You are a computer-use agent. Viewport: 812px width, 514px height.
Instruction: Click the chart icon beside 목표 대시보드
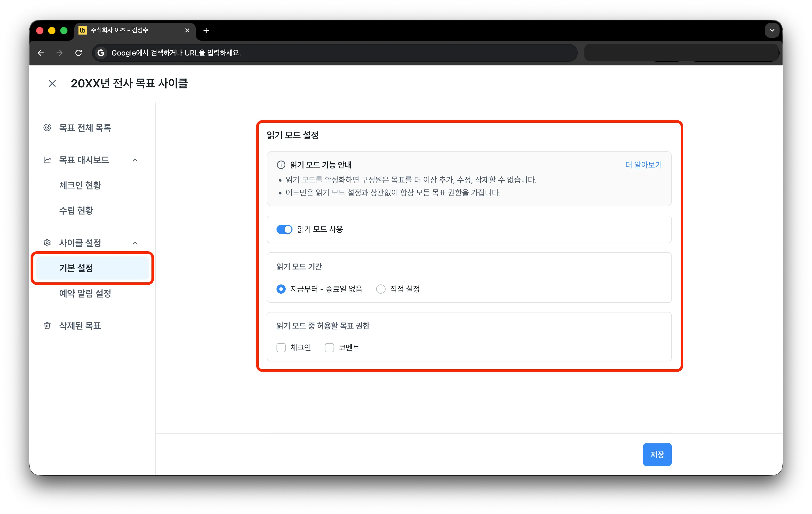click(47, 160)
